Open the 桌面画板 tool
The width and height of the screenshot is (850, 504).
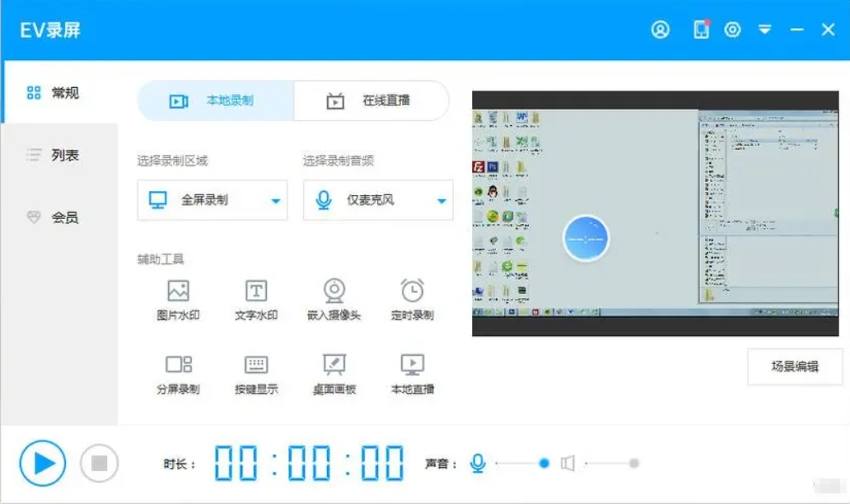(334, 375)
